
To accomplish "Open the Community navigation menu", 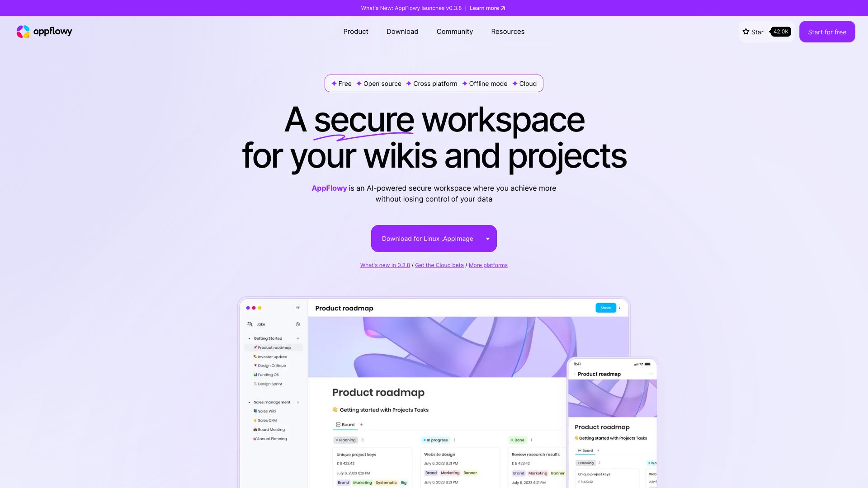I will click(454, 32).
